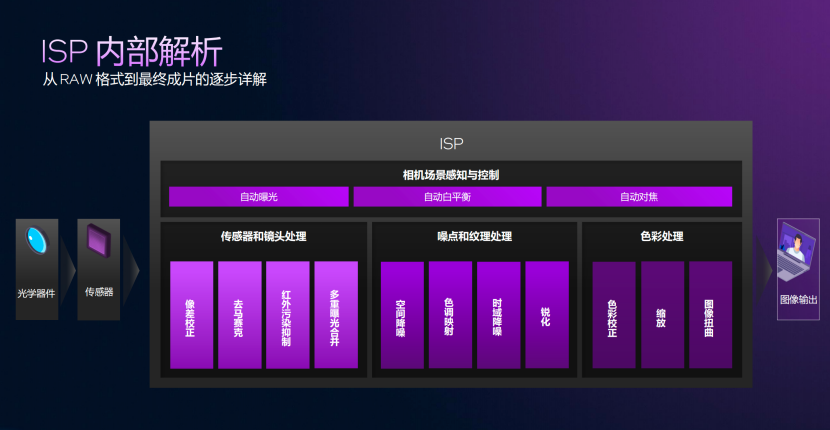Click the 色调映射 block
Screen dimensions: 830x430
(450, 315)
